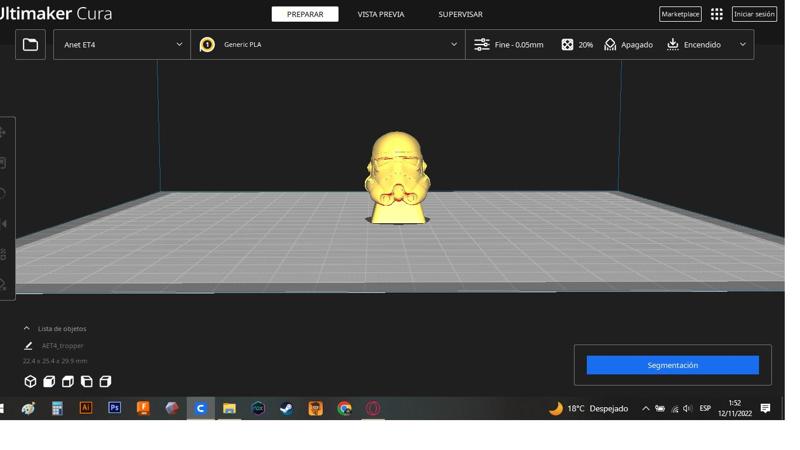Open file using the folder icon

tap(30, 45)
